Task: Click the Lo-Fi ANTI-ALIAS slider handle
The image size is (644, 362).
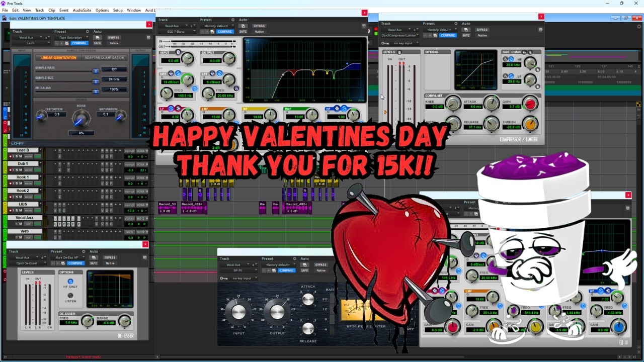Action: [x=96, y=91]
